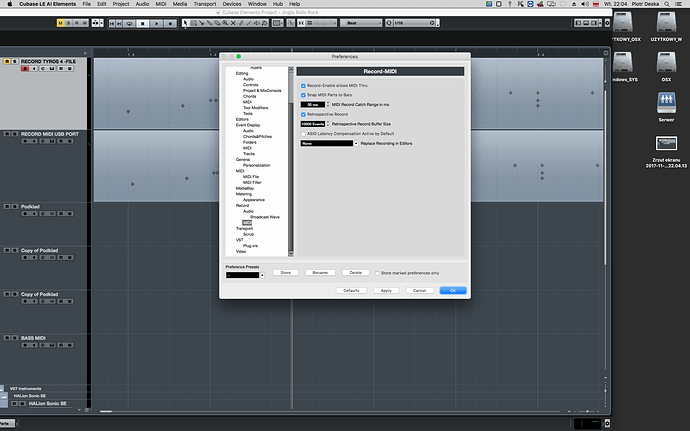The width and height of the screenshot is (690, 431).
Task: Open the Hub menu
Action: pos(278,4)
